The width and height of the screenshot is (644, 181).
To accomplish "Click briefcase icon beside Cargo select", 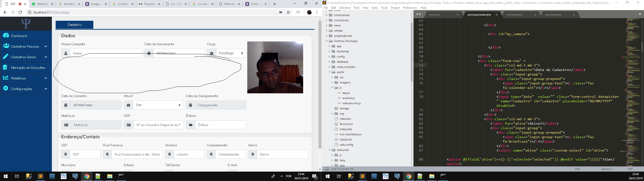I will coord(211,53).
